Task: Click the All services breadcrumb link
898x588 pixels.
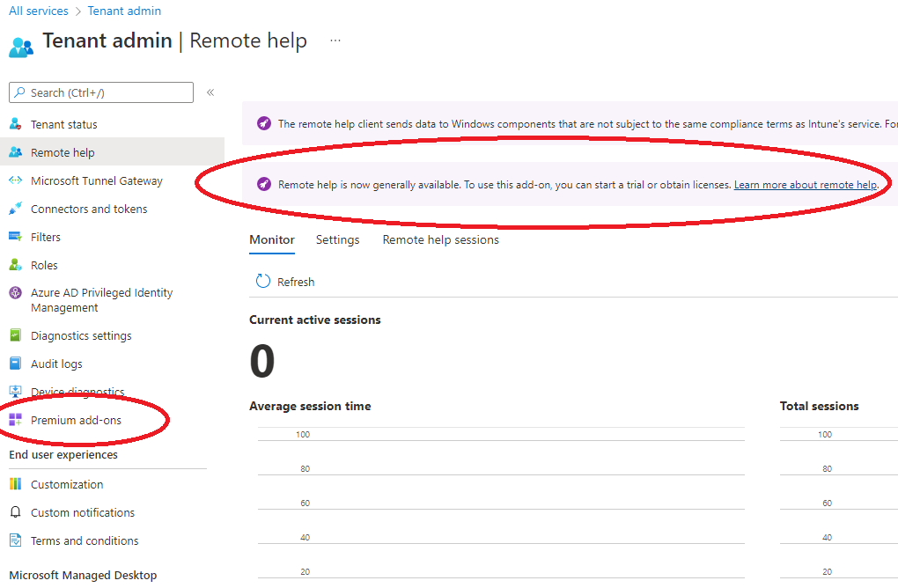Action: [x=39, y=11]
